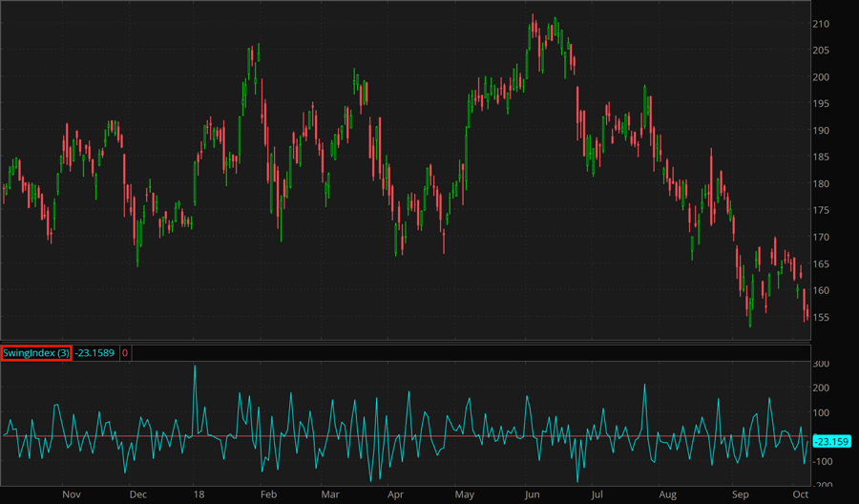This screenshot has width=859, height=504.
Task: Click the 155 price axis label
Action: [x=822, y=317]
